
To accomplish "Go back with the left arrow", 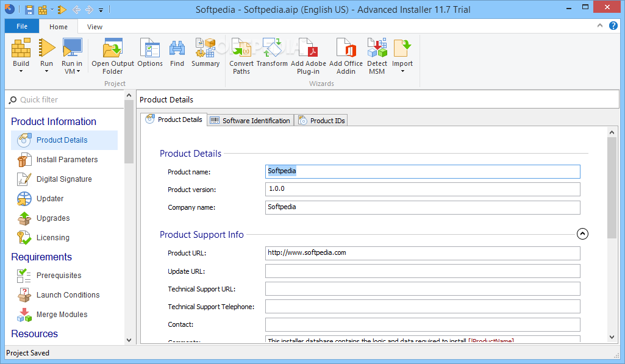I will (x=76, y=10).
